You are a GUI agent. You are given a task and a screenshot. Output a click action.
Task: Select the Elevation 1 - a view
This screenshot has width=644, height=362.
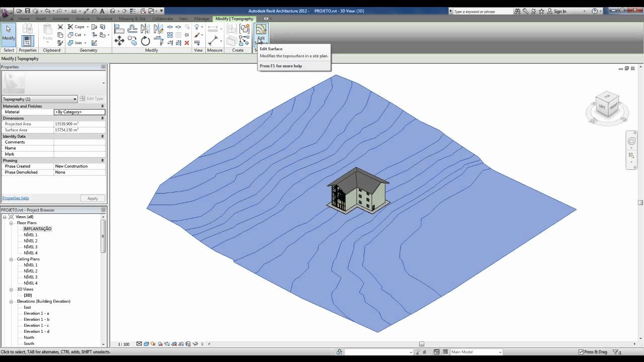pos(36,313)
